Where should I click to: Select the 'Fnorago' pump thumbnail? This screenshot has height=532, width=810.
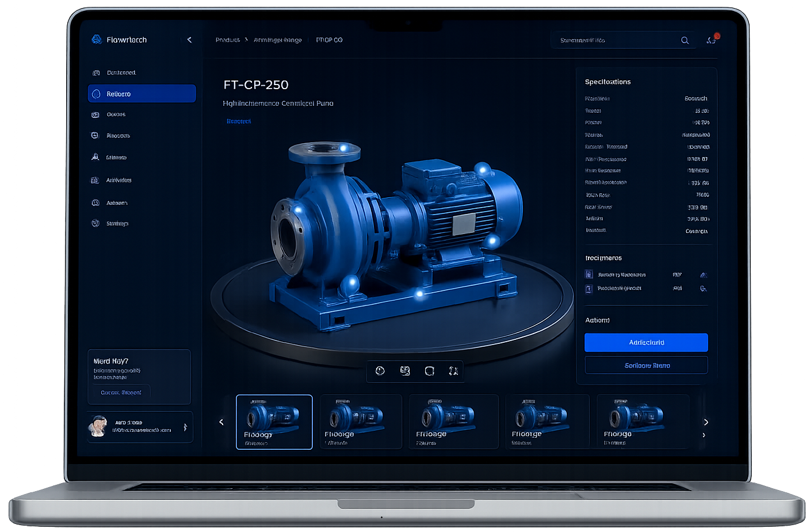642,422
